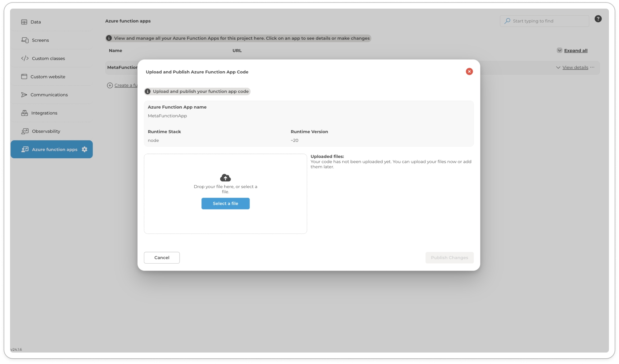Click the Communications paper plane icon
The image size is (619, 364).
tap(24, 95)
